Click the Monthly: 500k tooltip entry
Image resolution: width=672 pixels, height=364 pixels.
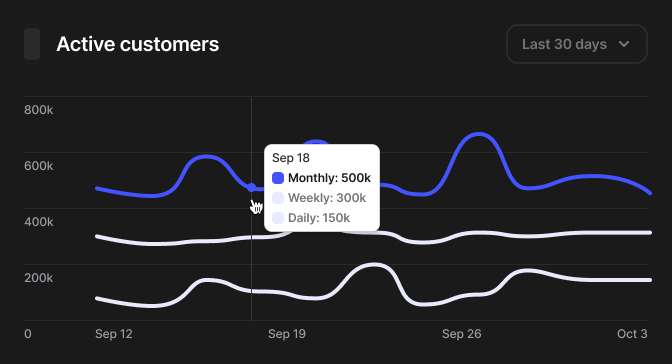(329, 178)
